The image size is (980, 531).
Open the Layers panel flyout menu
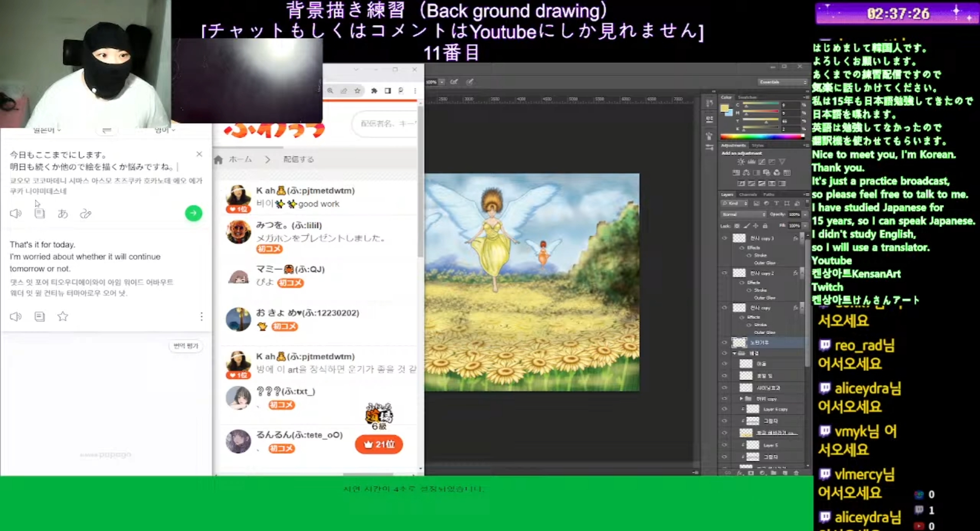click(x=806, y=195)
